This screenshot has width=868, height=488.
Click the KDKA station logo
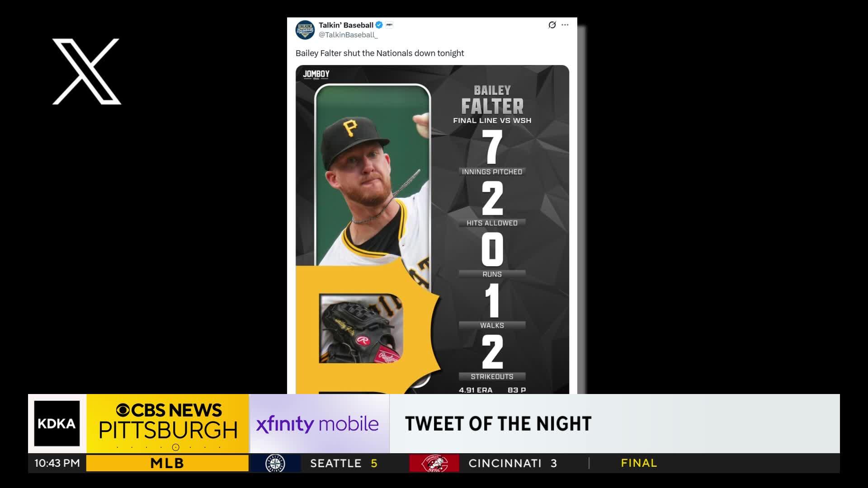(x=57, y=423)
